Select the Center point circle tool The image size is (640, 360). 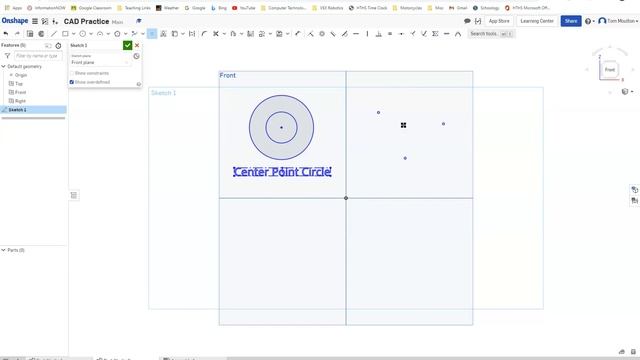click(x=83, y=34)
